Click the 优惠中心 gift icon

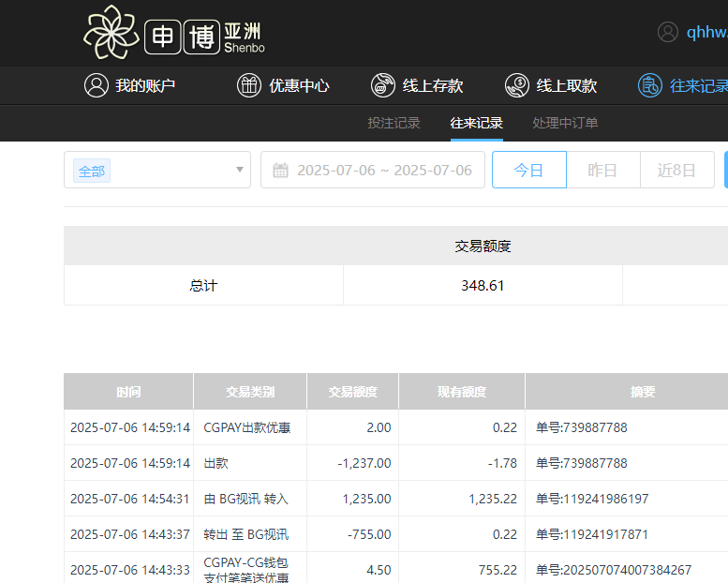click(248, 85)
